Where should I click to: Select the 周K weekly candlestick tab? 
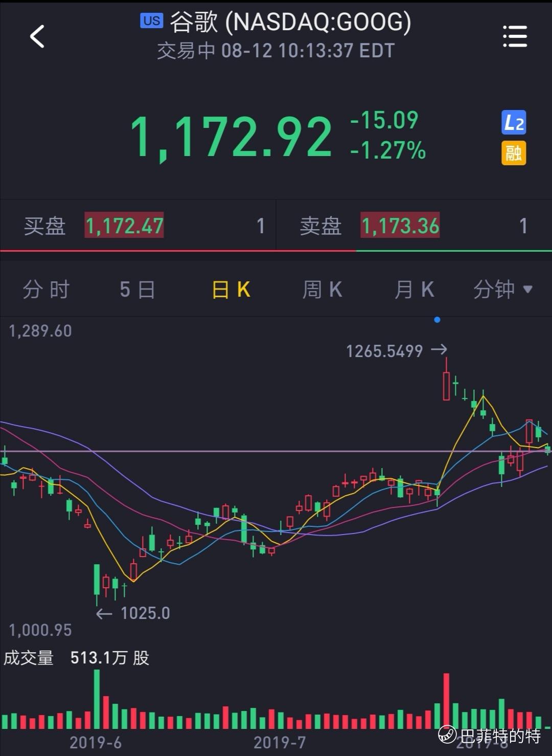coord(322,290)
